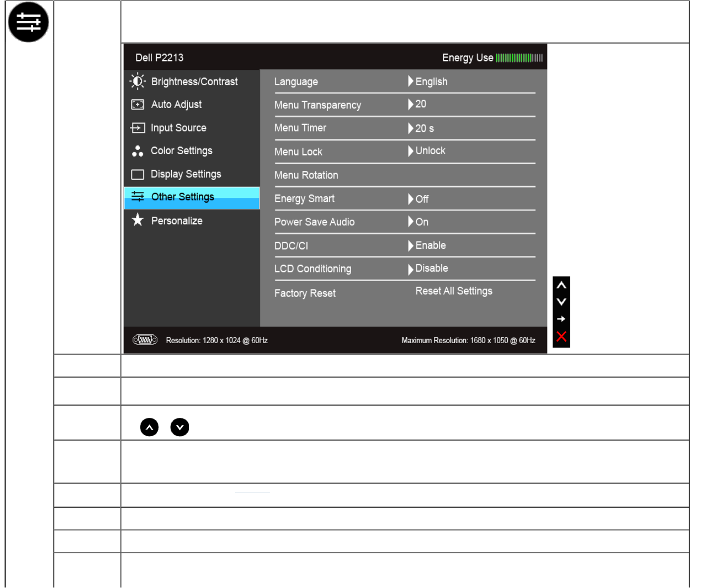
Task: Expand the Language option showing English
Action: click(x=427, y=81)
